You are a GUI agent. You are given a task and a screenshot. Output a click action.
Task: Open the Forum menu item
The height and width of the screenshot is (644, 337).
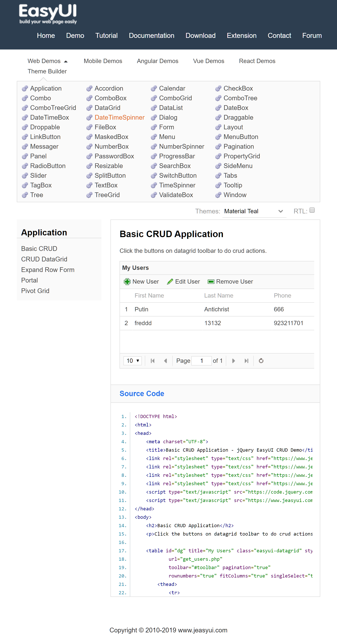(312, 36)
